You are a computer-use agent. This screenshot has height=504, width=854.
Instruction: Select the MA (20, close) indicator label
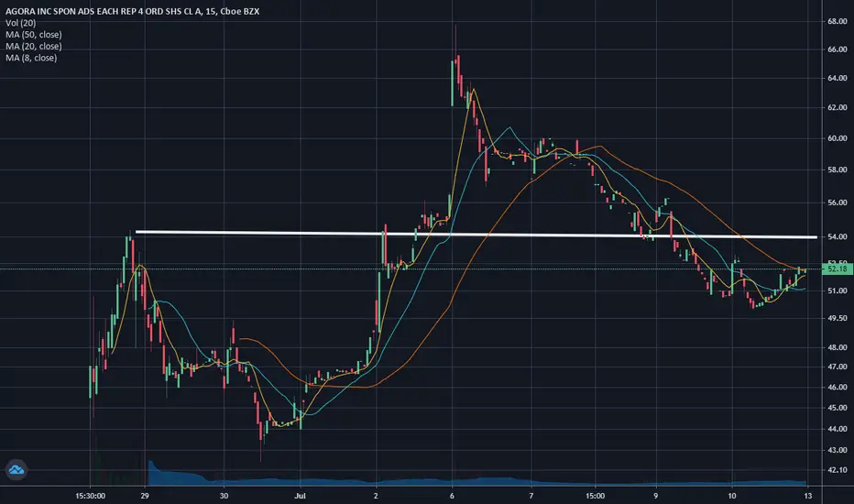[34, 47]
